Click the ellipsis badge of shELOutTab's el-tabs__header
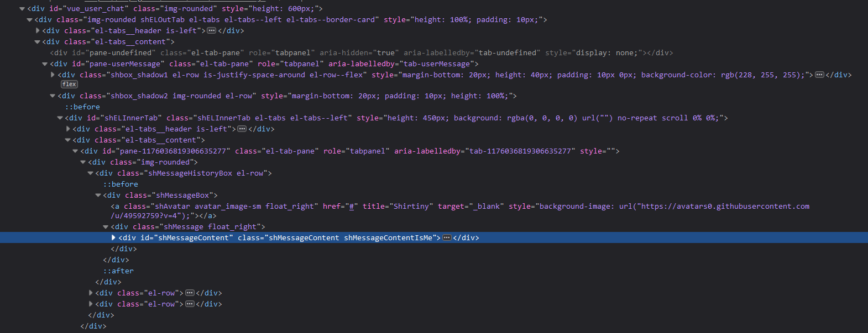Image resolution: width=868 pixels, height=333 pixels. pyautogui.click(x=211, y=31)
